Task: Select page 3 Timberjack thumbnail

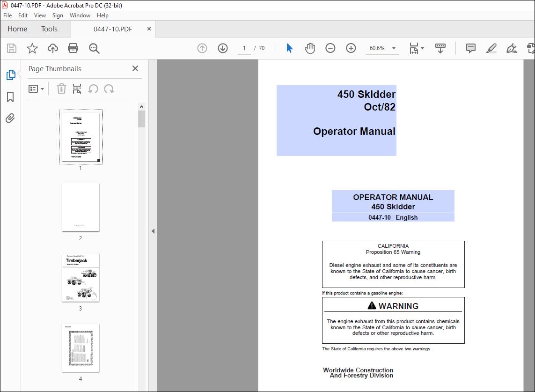Action: pos(81,278)
